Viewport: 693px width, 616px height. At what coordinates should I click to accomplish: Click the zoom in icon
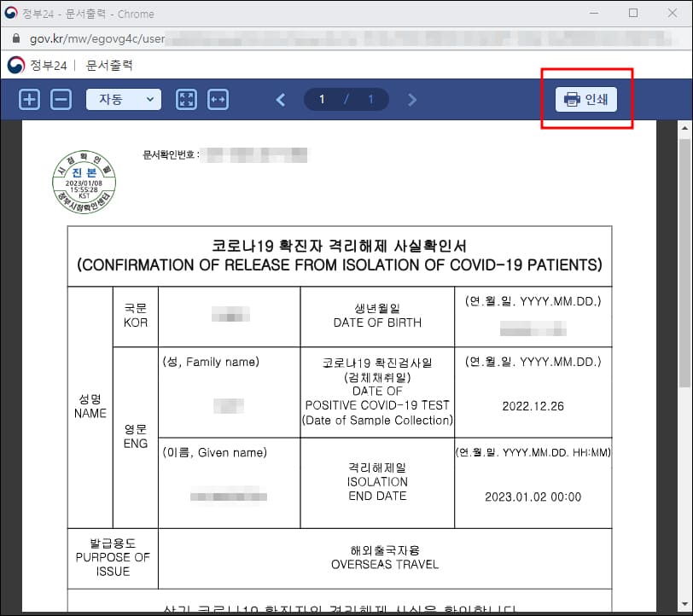tap(29, 99)
